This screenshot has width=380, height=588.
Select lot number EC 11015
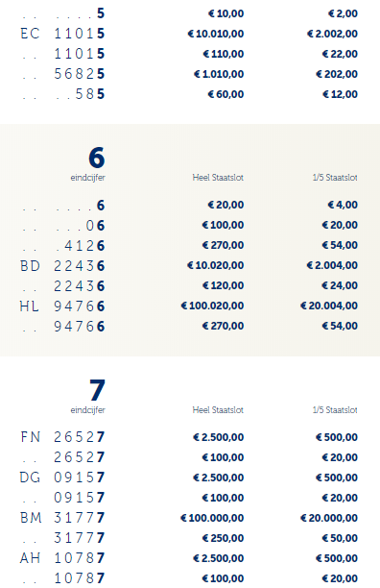click(x=62, y=34)
